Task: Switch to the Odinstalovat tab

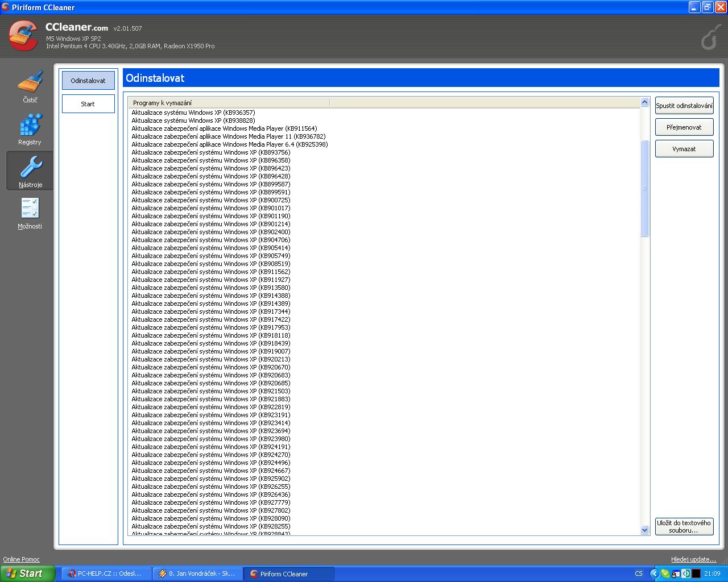Action: 88,81
